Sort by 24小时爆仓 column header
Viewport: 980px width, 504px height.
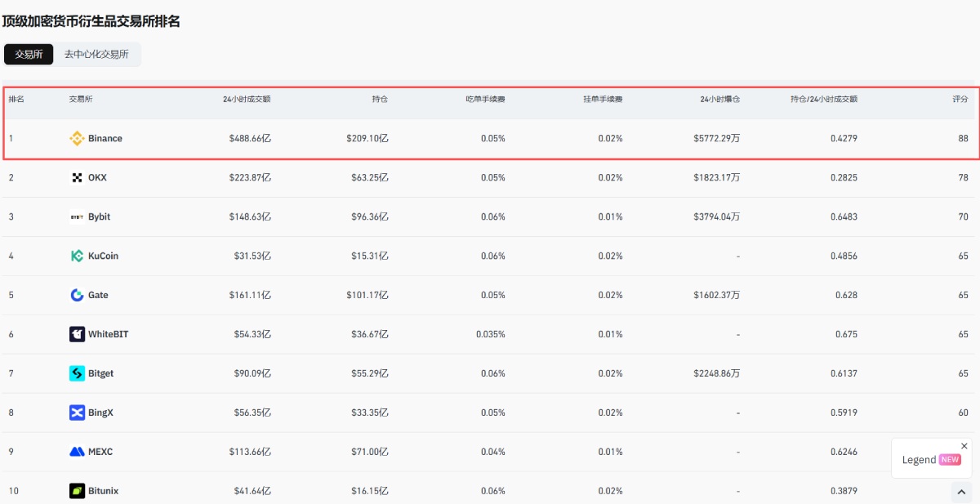719,99
